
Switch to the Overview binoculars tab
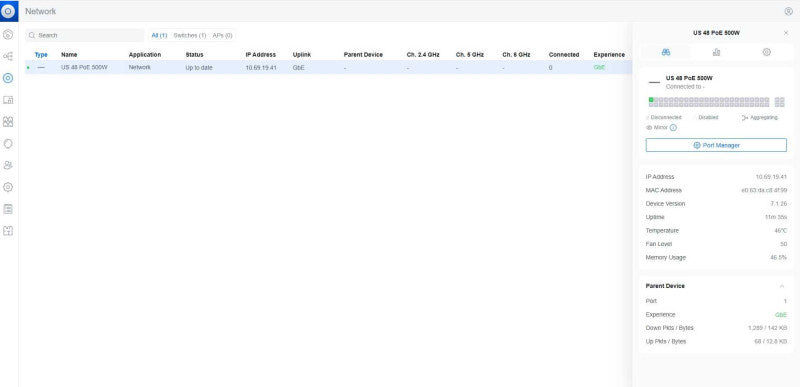point(666,52)
